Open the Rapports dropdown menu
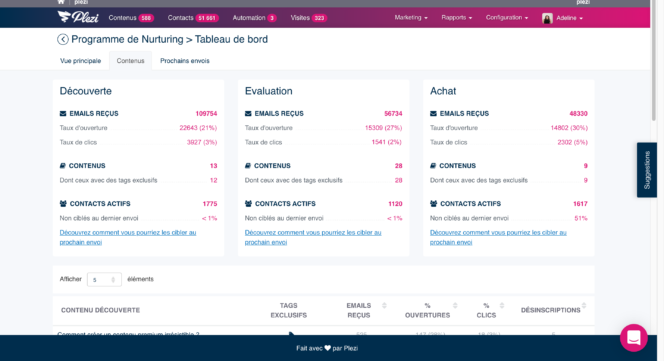664x361 pixels. (456, 18)
